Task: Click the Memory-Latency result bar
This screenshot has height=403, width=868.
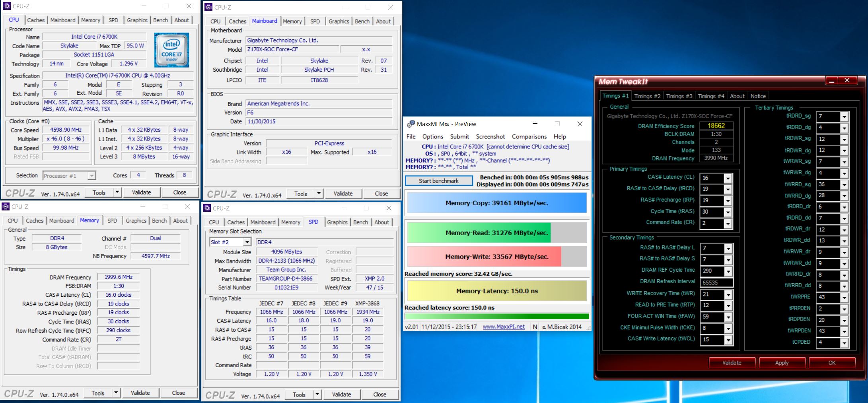Action: tap(497, 291)
